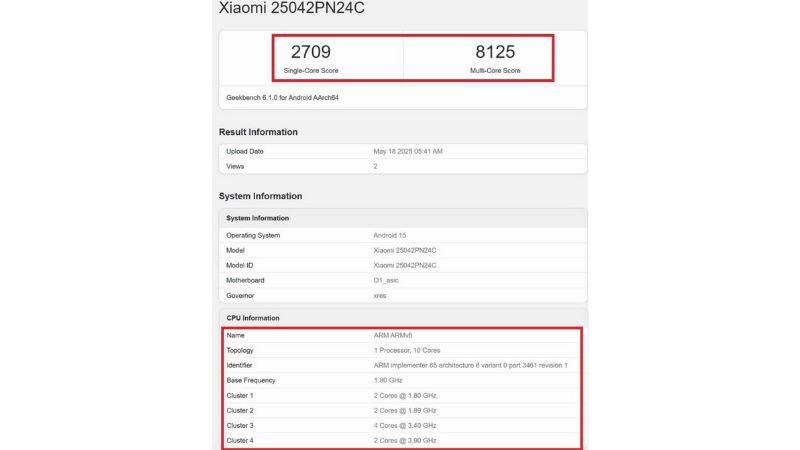
Task: Select the Cluster 1 value 2 Cores @ 1.80 GHz
Action: 405,395
